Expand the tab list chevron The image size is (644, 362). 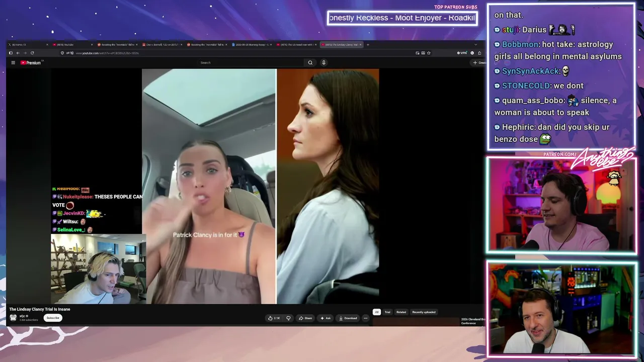click(x=475, y=45)
